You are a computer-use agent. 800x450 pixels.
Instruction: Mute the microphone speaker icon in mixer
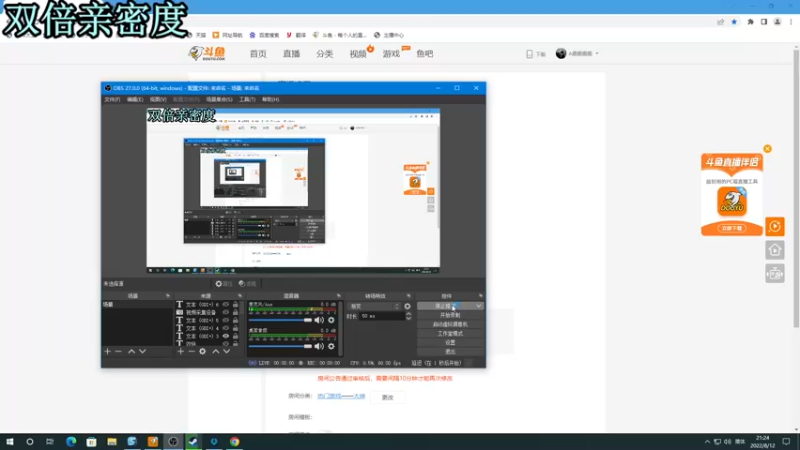(x=319, y=320)
